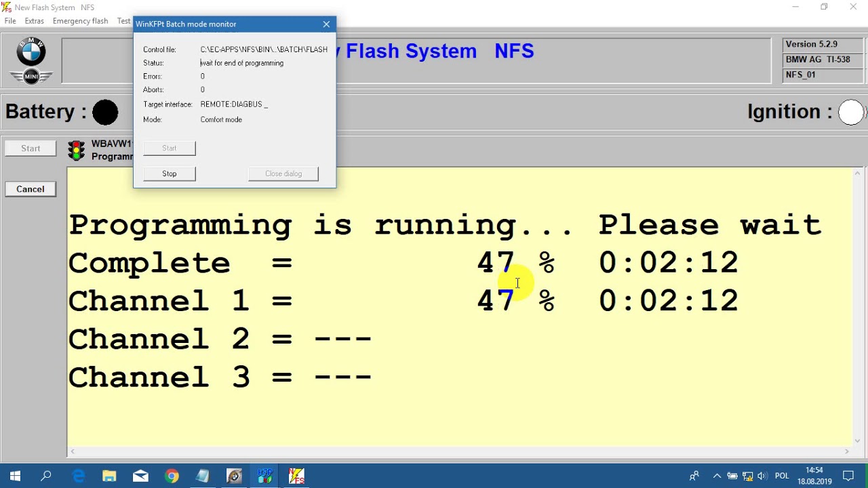Show hidden system tray icons
Screen dimensions: 868x488
(717, 476)
